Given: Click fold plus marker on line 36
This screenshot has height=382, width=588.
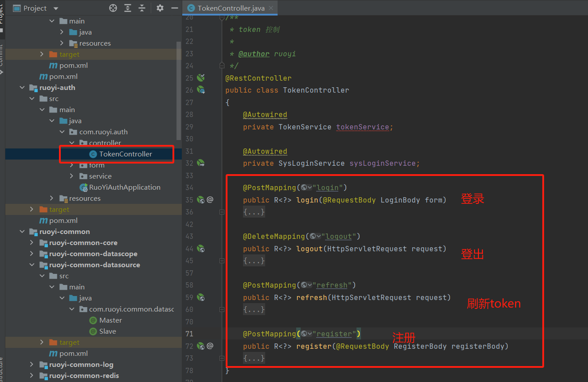Looking at the screenshot, I should (222, 212).
